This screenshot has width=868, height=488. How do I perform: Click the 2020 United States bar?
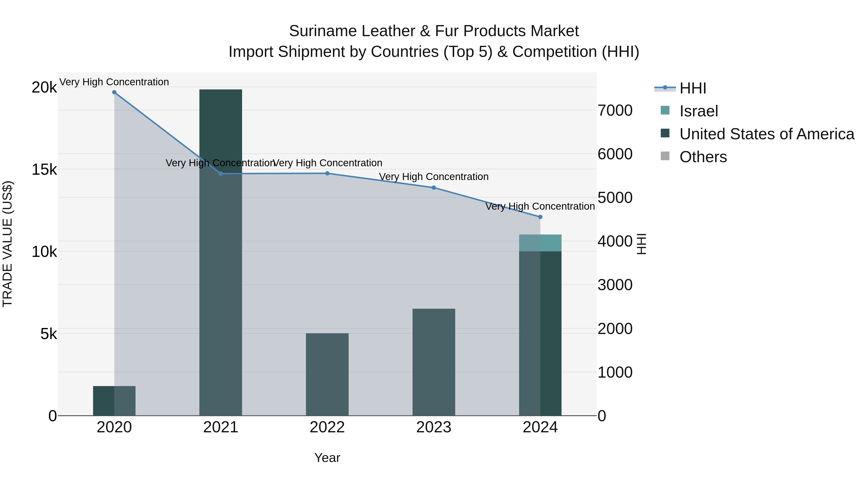[114, 401]
